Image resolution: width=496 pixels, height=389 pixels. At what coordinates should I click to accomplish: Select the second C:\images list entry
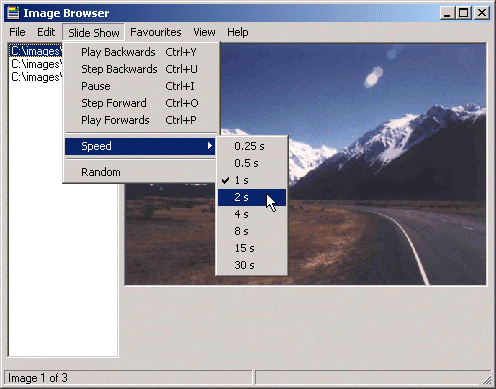pyautogui.click(x=36, y=64)
